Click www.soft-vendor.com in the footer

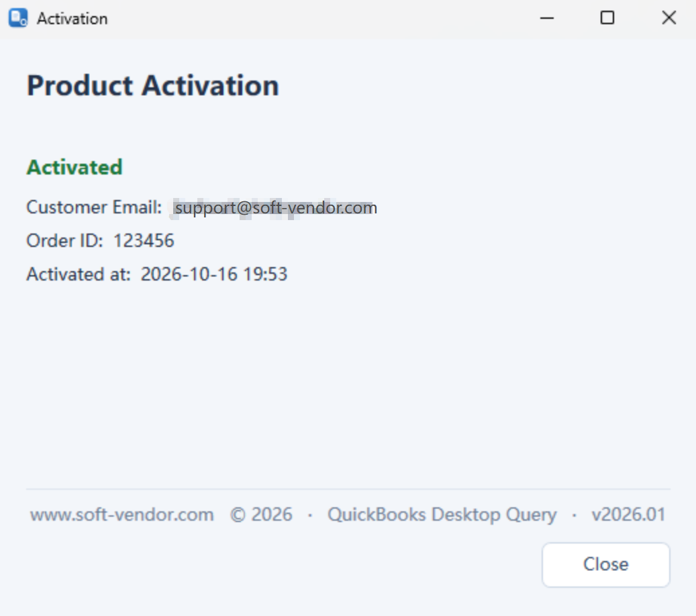[122, 515]
